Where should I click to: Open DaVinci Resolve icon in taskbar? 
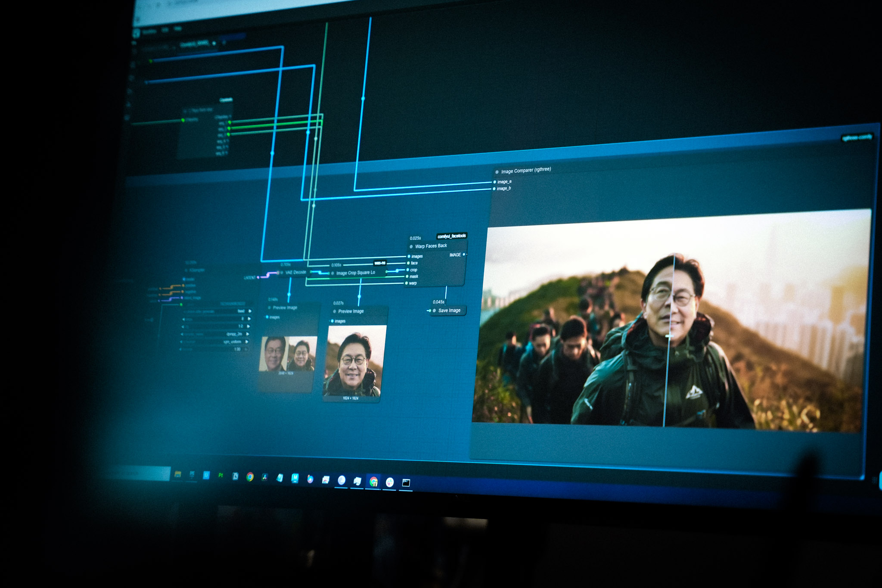point(264,477)
